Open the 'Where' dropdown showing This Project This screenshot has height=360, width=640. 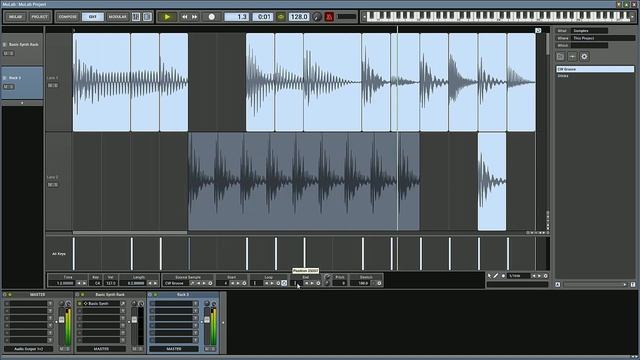pos(602,38)
